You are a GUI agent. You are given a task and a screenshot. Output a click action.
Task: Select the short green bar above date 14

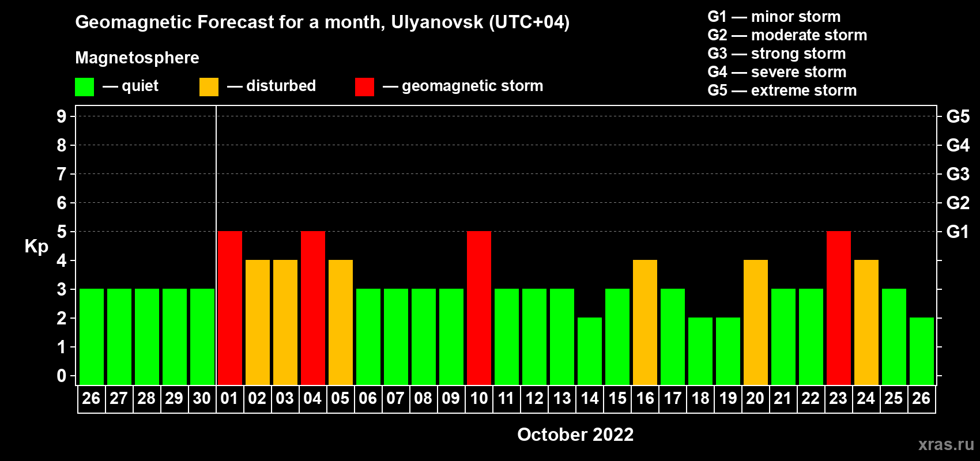590,351
